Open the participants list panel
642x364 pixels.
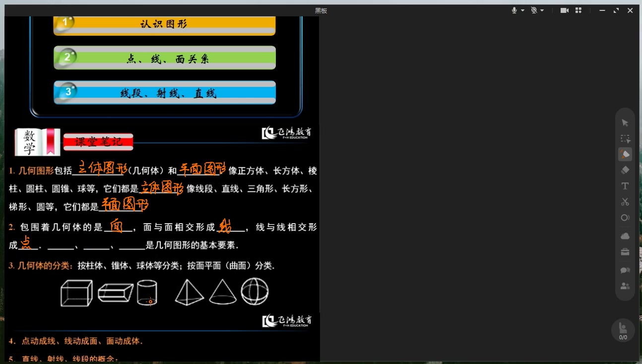pos(625,286)
